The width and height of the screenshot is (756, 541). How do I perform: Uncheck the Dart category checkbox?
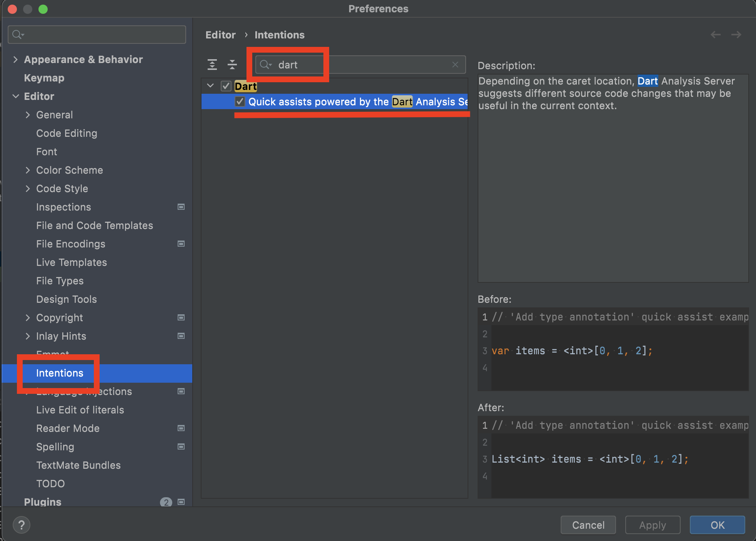226,86
